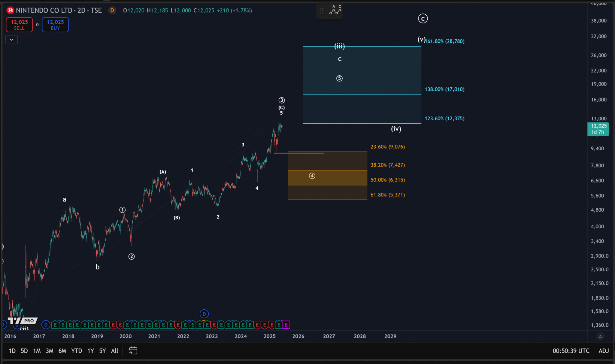
Task: Click the BUY 12,025 button
Action: [55, 25]
